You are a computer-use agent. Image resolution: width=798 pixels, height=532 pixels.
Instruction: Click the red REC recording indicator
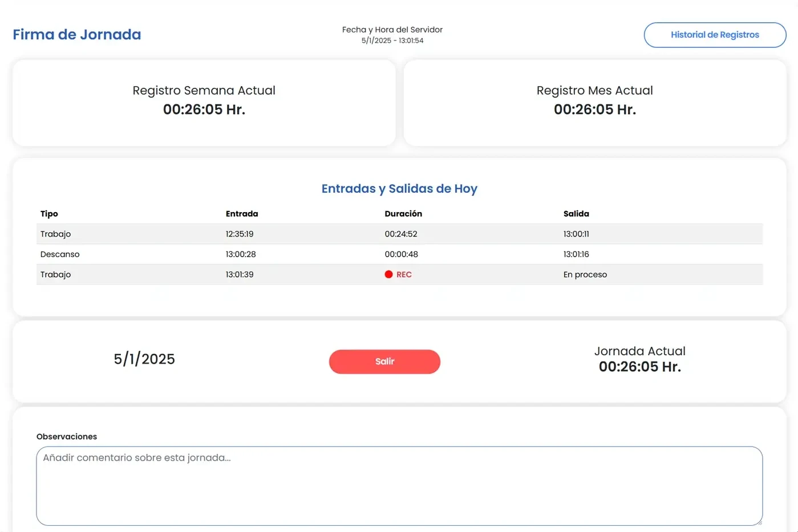[398, 274]
